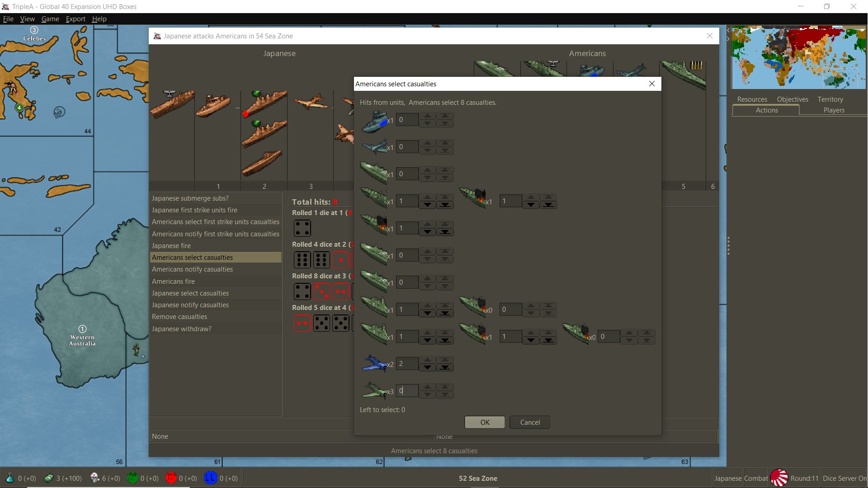Click the blue American fighter unit icon

374,363
